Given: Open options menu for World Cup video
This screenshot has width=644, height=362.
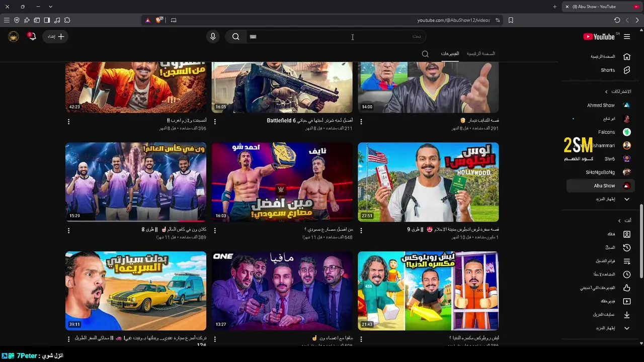Looking at the screenshot, I should 69,230.
